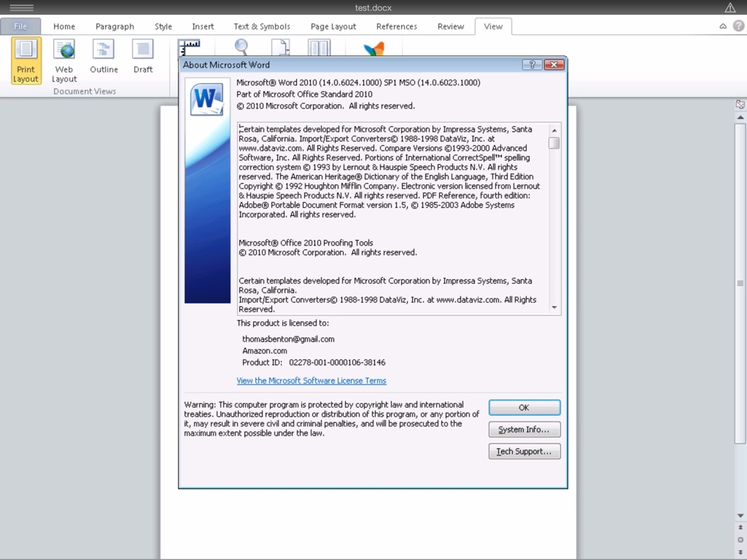Open the Microsoft Software License Terms link
This screenshot has height=560, width=747.
pos(311,381)
